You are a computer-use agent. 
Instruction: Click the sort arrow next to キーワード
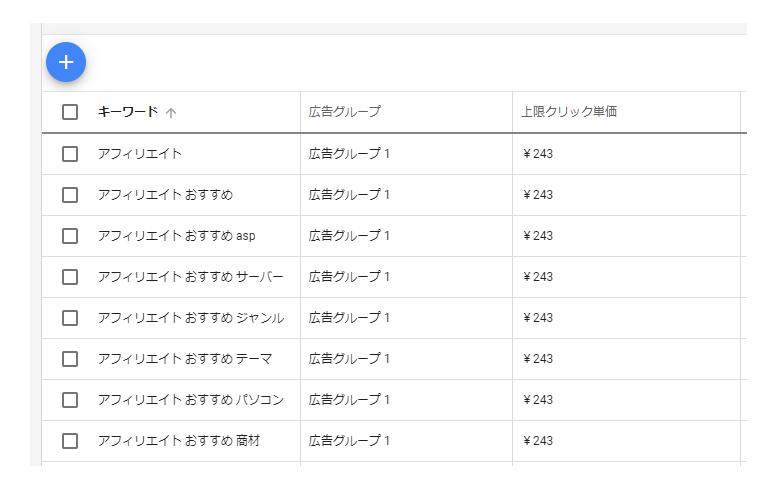click(x=171, y=113)
